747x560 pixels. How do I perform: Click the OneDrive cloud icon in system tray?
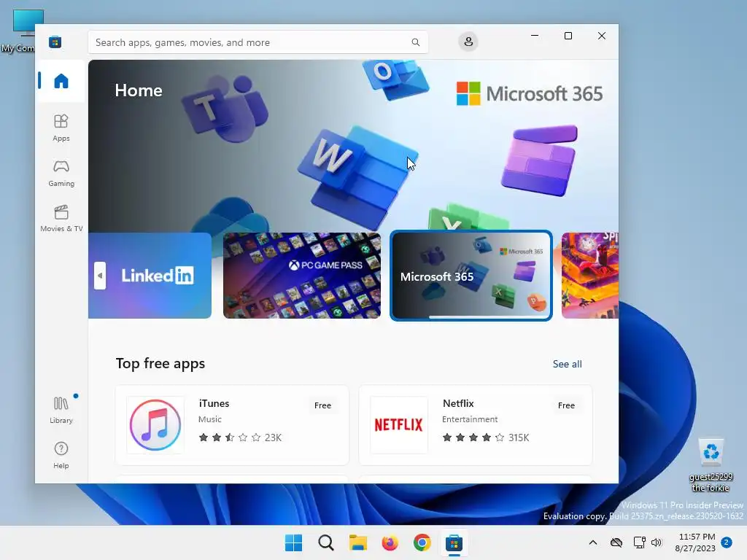coord(616,542)
